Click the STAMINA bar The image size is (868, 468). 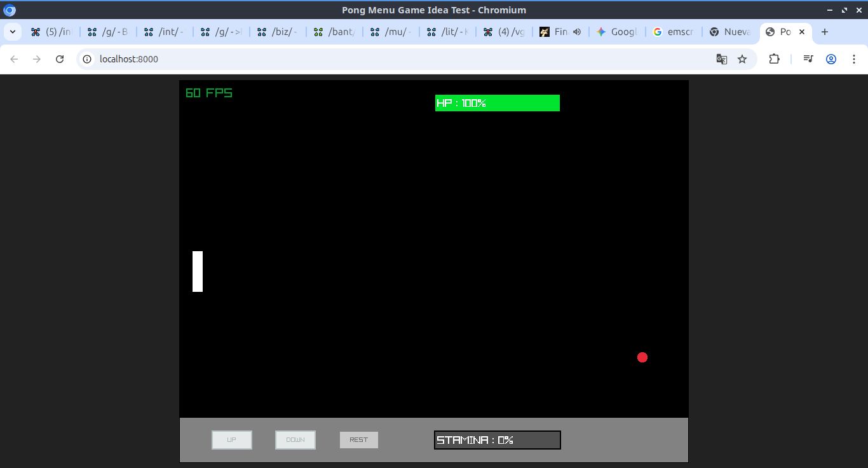[498, 440]
